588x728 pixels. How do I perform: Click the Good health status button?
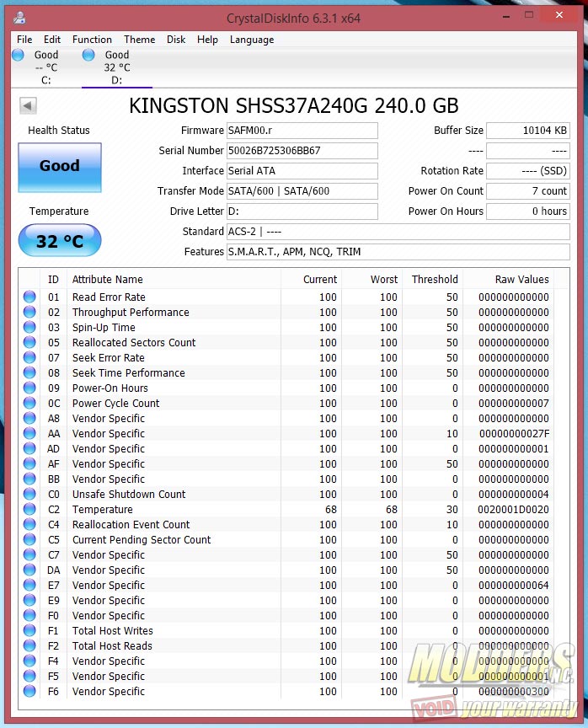[60, 167]
